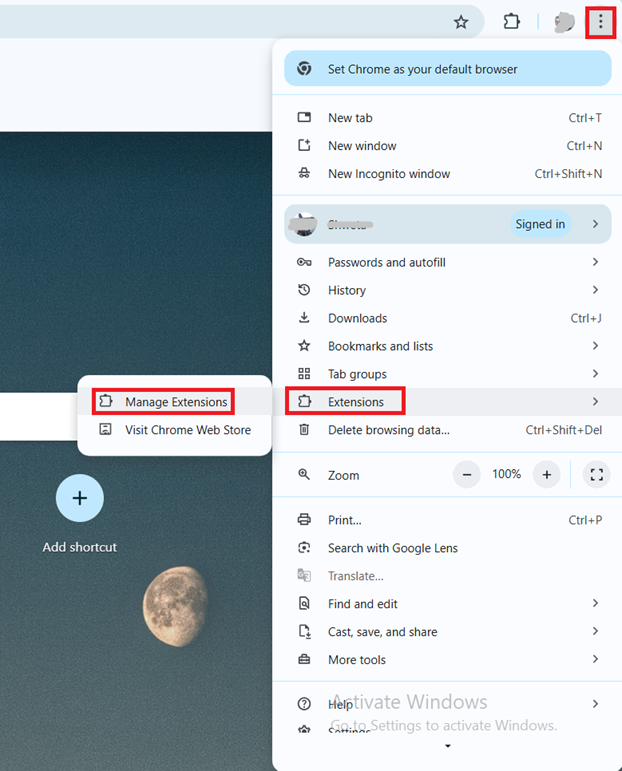Image resolution: width=622 pixels, height=771 pixels.
Task: Open the signed-in profile row
Action: [x=447, y=224]
